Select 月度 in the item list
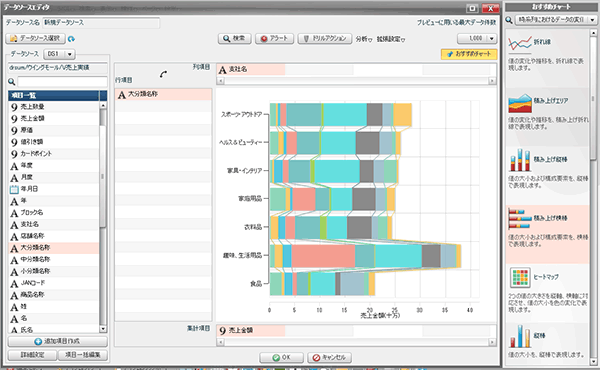600x370 pixels. [x=54, y=177]
